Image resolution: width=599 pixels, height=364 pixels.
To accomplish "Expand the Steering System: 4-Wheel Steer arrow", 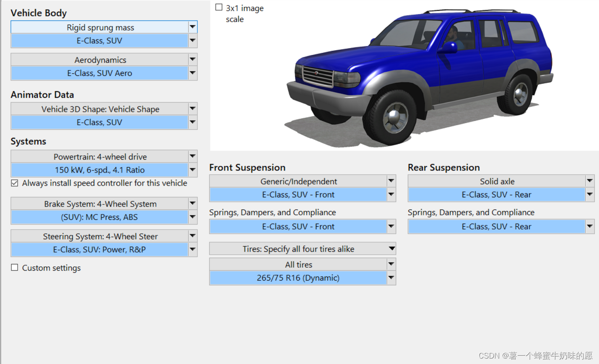I will [192, 236].
